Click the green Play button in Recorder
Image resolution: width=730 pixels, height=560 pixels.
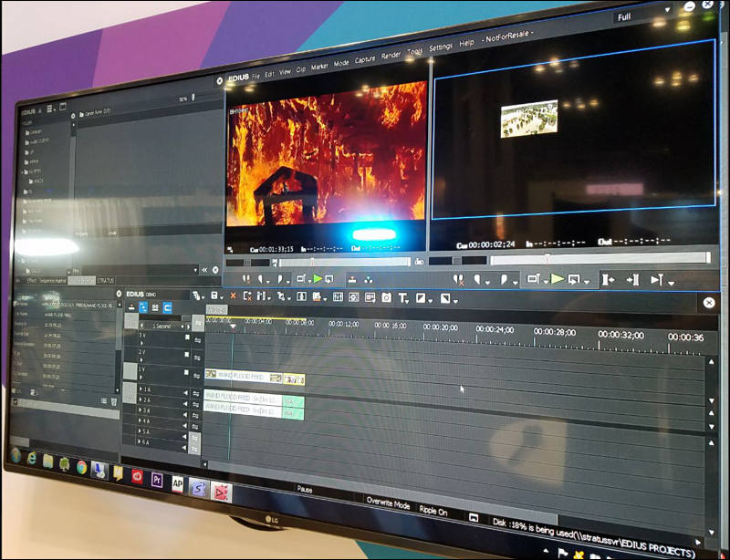coord(558,279)
